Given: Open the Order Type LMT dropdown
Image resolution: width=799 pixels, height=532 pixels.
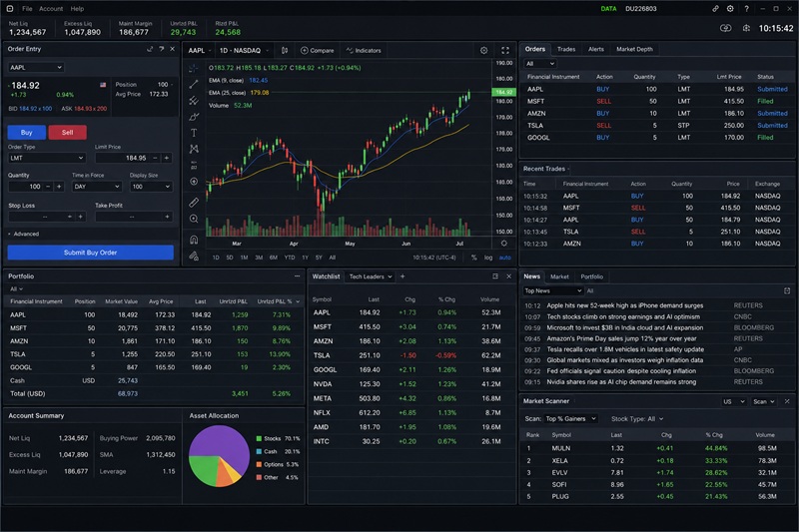Looking at the screenshot, I should [46, 158].
